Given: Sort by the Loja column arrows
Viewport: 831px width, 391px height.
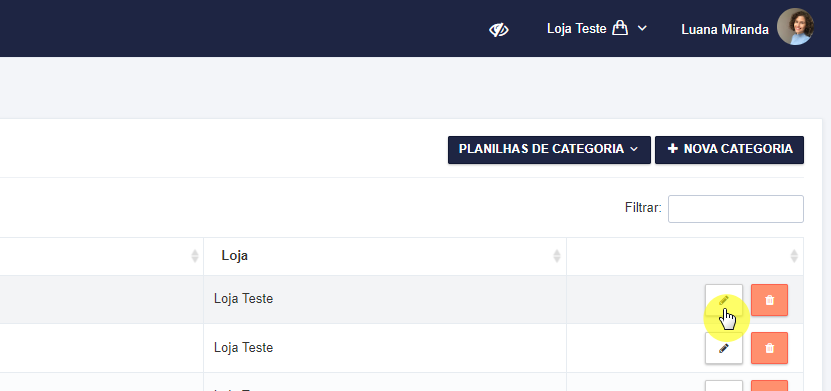Looking at the screenshot, I should 556,256.
